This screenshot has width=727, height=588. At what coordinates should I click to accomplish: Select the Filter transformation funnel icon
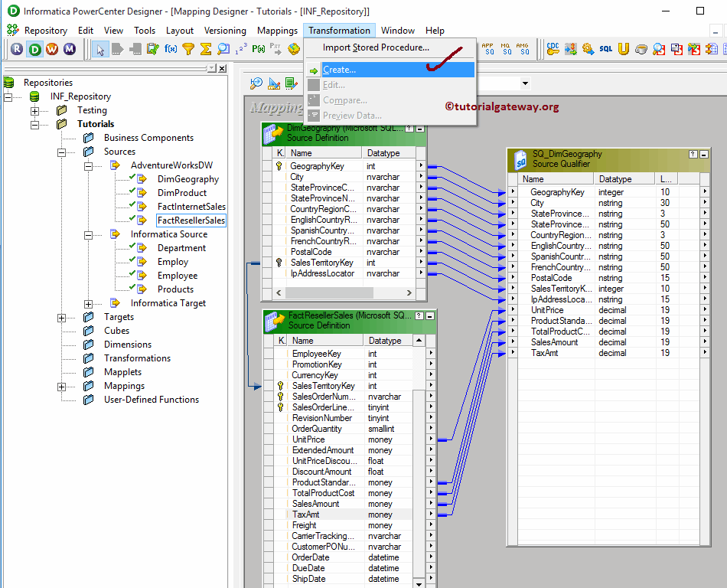click(x=188, y=48)
